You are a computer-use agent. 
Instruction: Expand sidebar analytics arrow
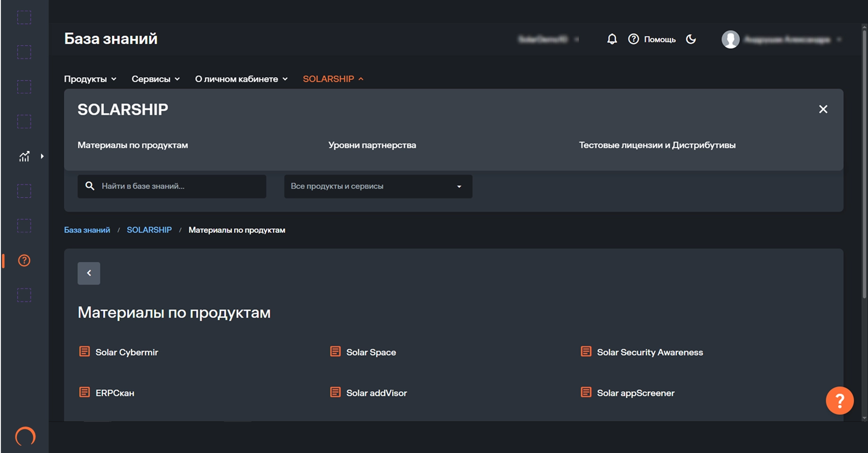coord(42,156)
